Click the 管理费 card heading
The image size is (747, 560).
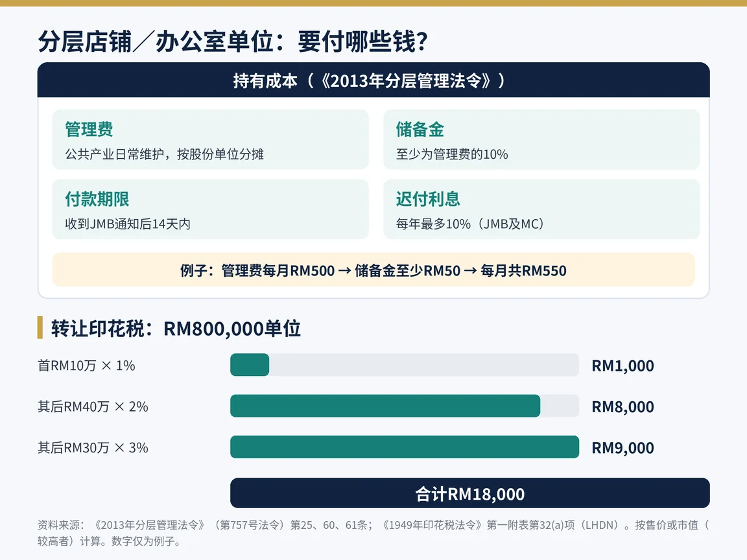point(89,129)
